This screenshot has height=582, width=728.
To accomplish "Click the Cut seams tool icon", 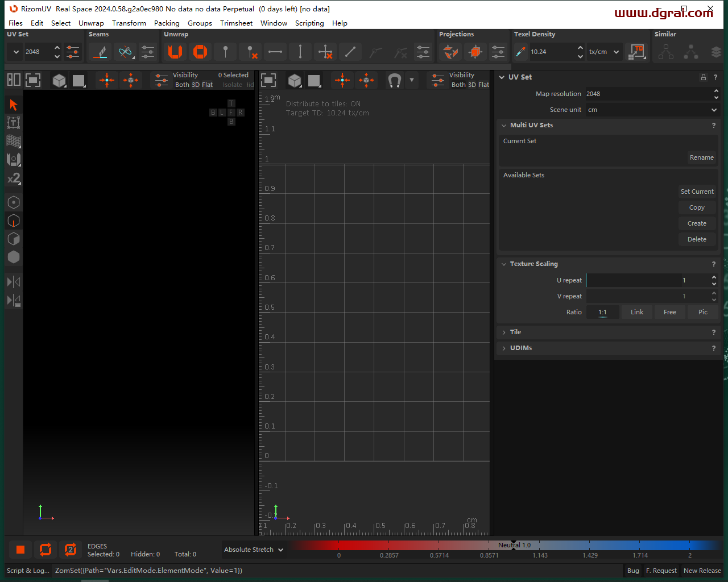I will tap(101, 52).
